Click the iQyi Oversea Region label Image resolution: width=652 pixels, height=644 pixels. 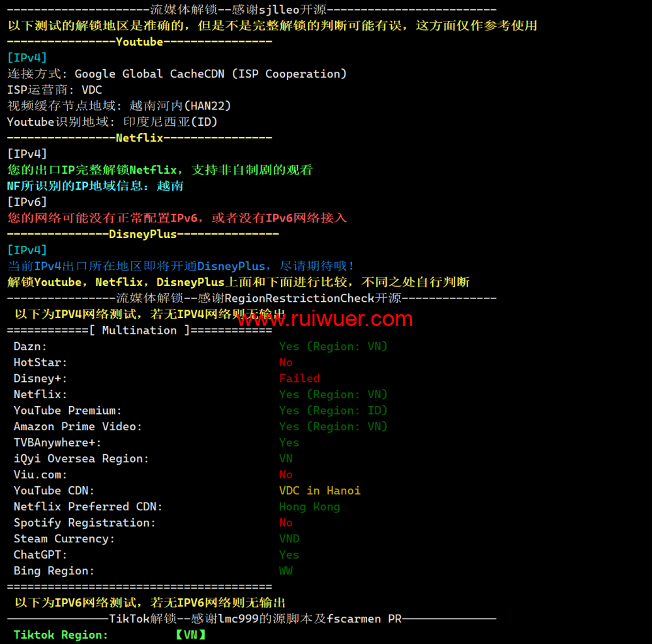point(81,459)
